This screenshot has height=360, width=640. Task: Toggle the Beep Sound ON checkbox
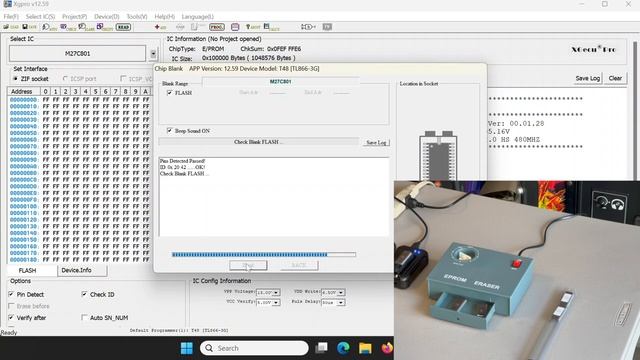tap(169, 131)
